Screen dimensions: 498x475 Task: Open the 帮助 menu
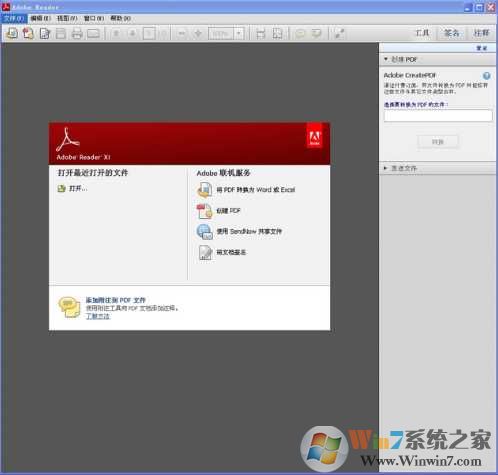tap(120, 18)
